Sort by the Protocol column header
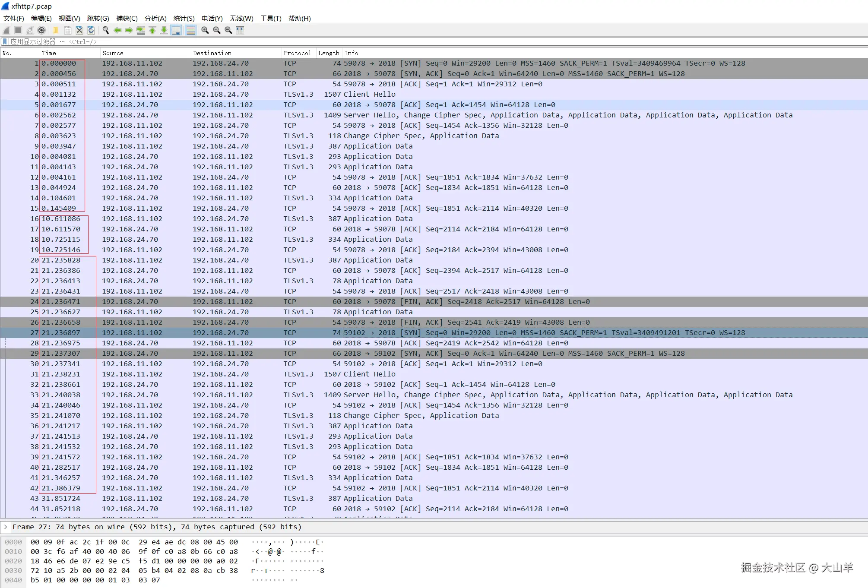 point(297,53)
